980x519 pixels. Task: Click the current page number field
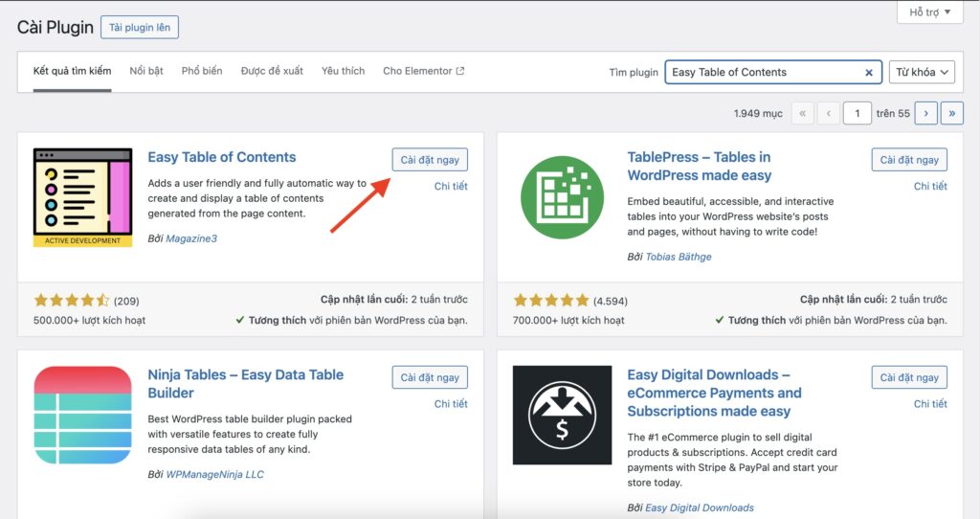[857, 113]
